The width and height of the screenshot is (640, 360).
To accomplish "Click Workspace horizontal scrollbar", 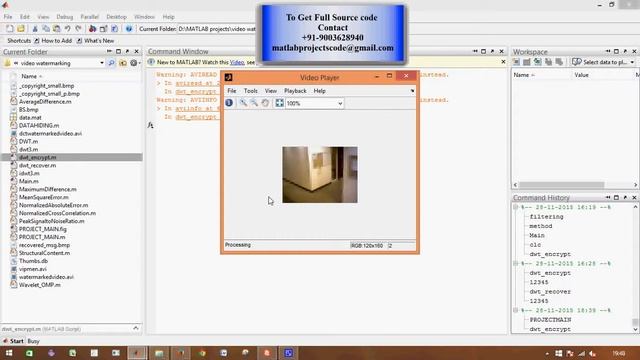I will coord(561,185).
